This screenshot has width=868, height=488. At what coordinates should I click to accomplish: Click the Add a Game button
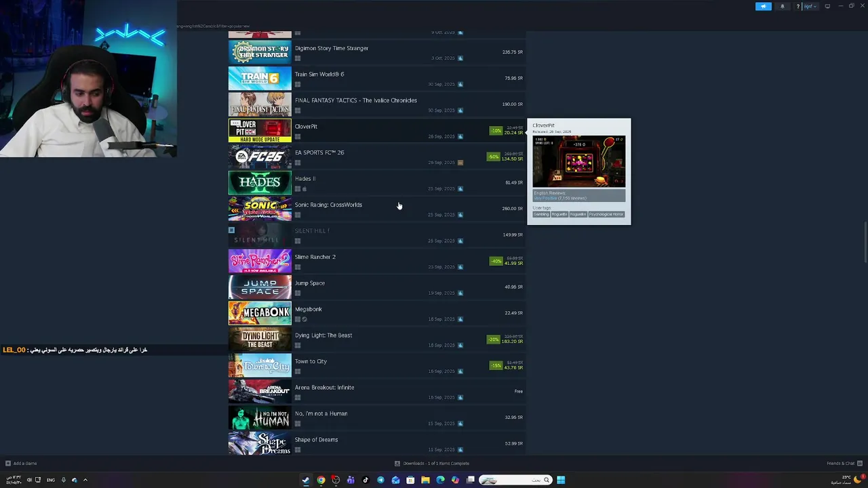click(x=21, y=464)
